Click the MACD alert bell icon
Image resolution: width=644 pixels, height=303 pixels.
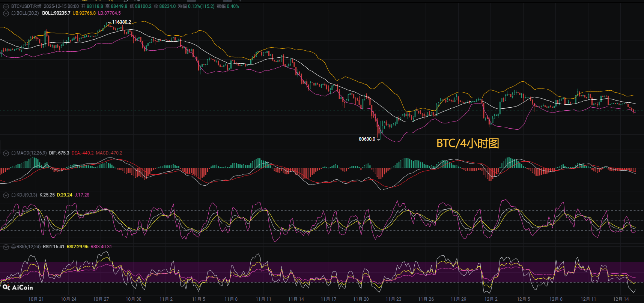tap(14, 153)
